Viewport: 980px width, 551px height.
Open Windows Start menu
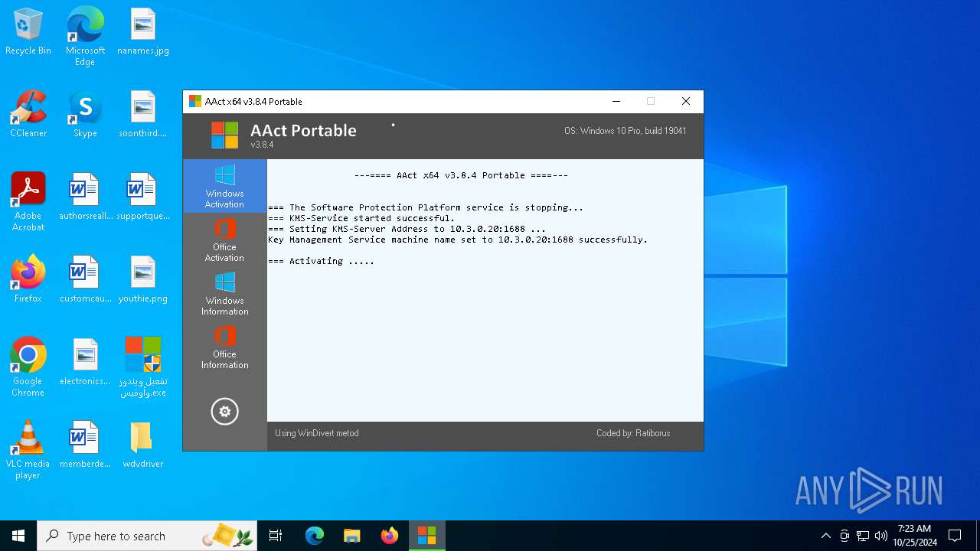[x=18, y=536]
